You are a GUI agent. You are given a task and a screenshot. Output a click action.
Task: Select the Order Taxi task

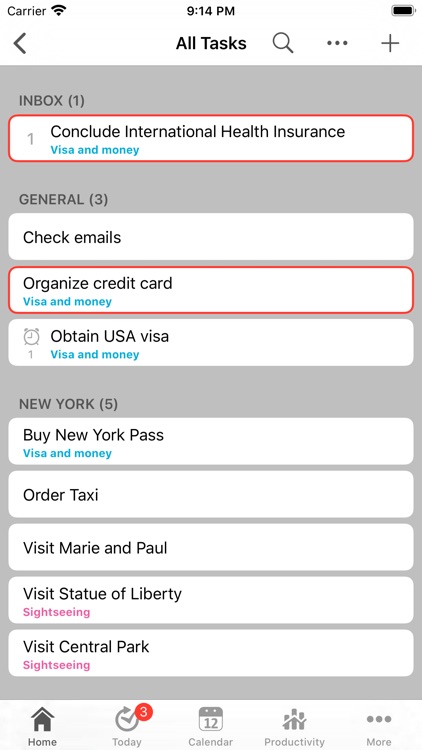[211, 494]
